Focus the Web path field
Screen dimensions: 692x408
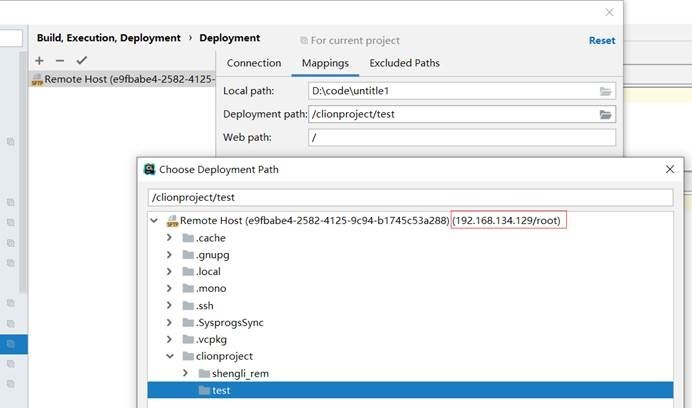tap(462, 137)
